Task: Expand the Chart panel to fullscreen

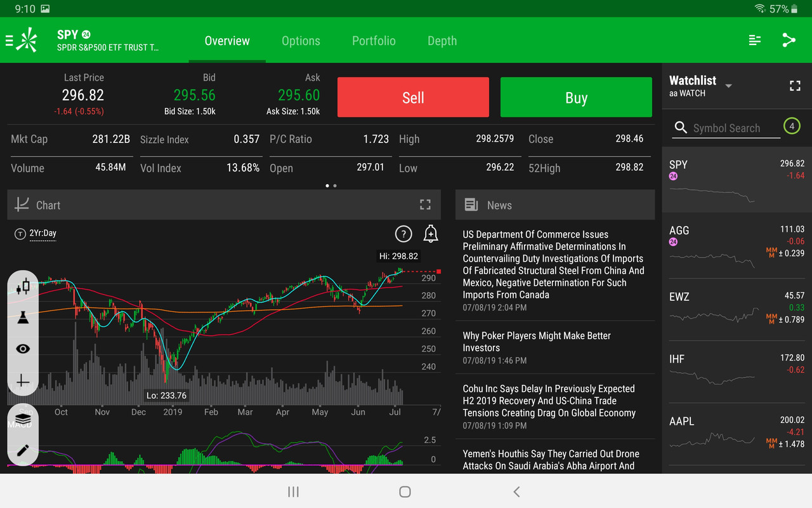Action: click(x=425, y=204)
